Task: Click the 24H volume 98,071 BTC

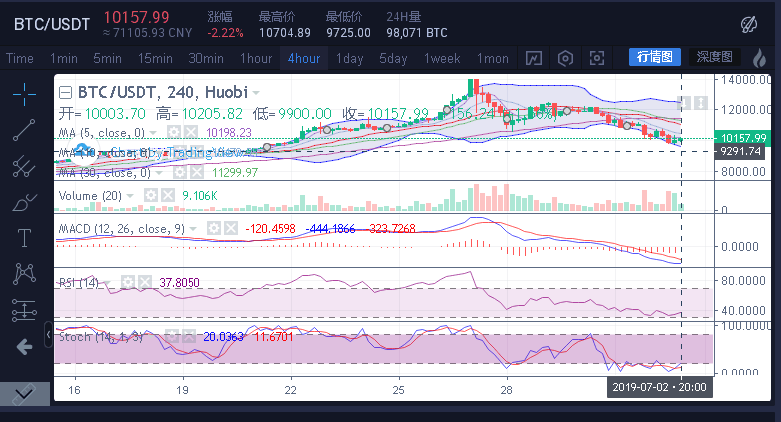Action: click(417, 33)
